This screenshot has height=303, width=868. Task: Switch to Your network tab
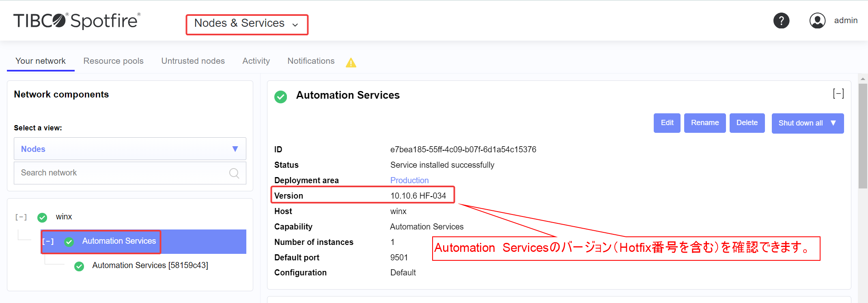point(41,61)
